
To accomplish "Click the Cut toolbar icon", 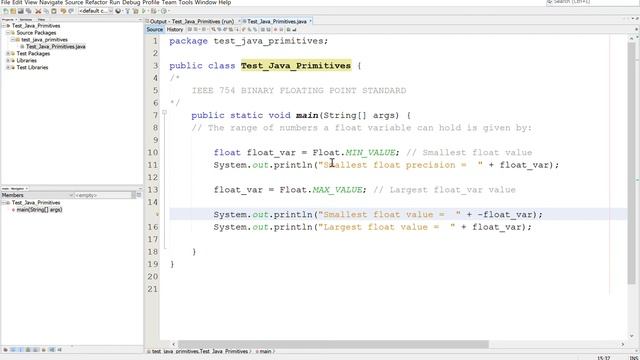I will [38, 11].
